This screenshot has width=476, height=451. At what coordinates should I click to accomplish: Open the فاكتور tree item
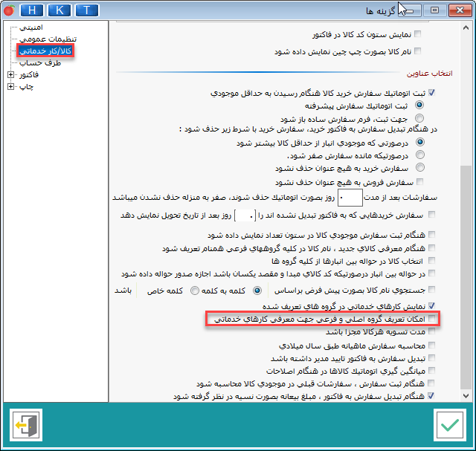tap(29, 74)
